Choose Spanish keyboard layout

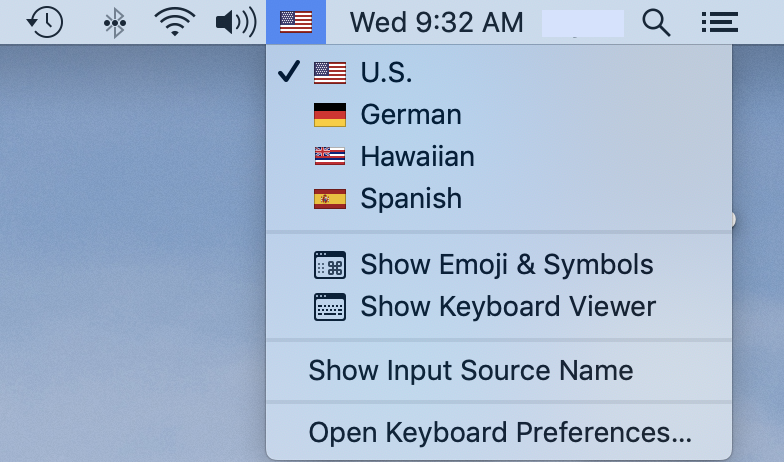click(x=411, y=199)
